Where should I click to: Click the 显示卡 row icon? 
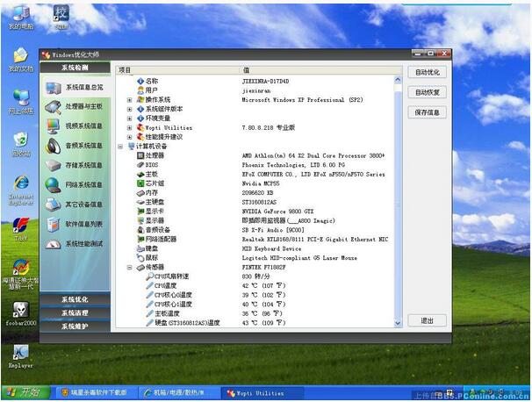pyautogui.click(x=140, y=211)
